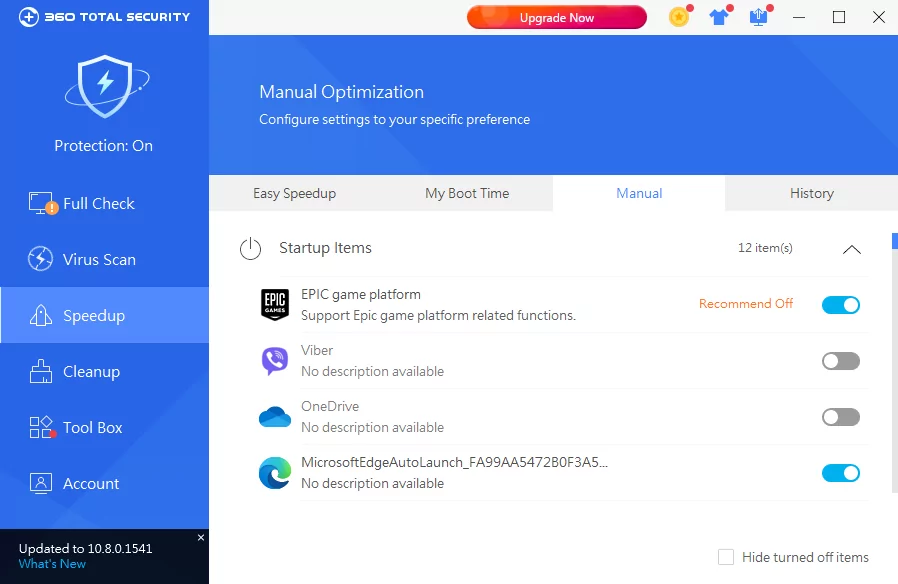Open the What's New link
Image resolution: width=898 pixels, height=584 pixels.
coord(52,564)
